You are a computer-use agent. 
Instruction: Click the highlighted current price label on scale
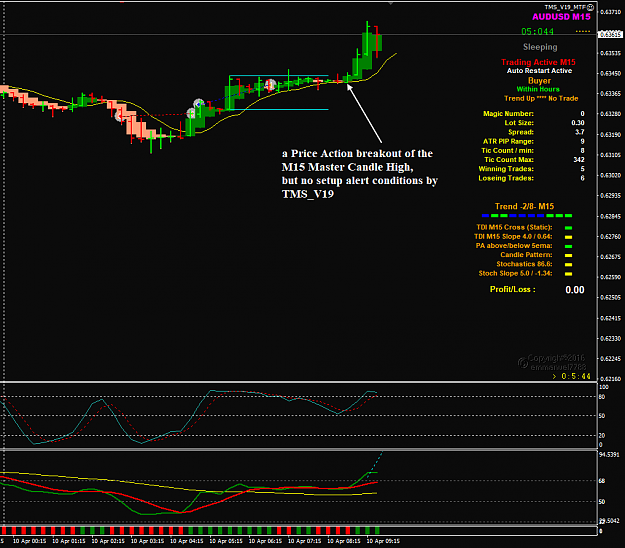611,35
